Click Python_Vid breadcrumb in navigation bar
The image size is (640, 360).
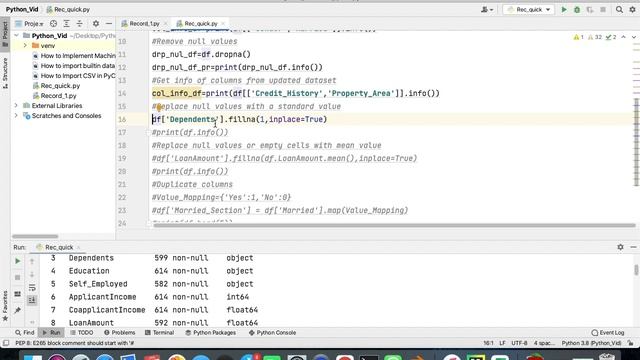pyautogui.click(x=22, y=9)
